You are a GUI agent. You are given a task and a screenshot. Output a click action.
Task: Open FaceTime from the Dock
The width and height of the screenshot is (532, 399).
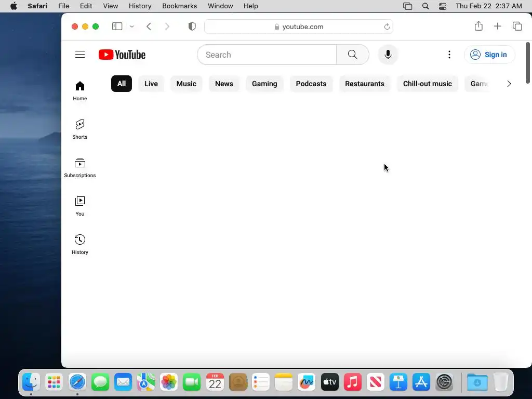[x=192, y=382]
